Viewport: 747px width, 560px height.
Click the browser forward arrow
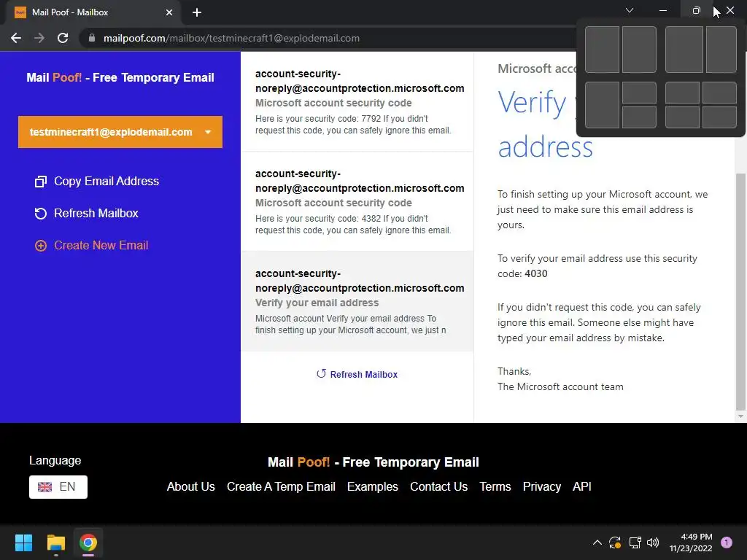tap(39, 38)
